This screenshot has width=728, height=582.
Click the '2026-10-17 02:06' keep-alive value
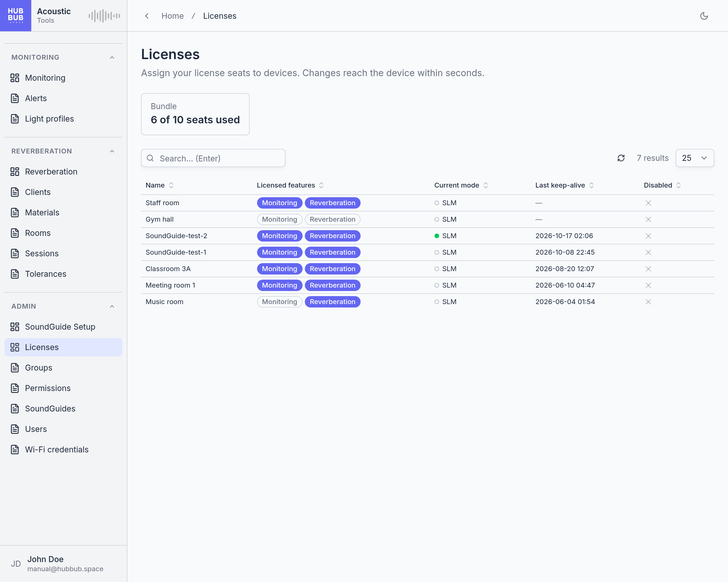coord(564,236)
